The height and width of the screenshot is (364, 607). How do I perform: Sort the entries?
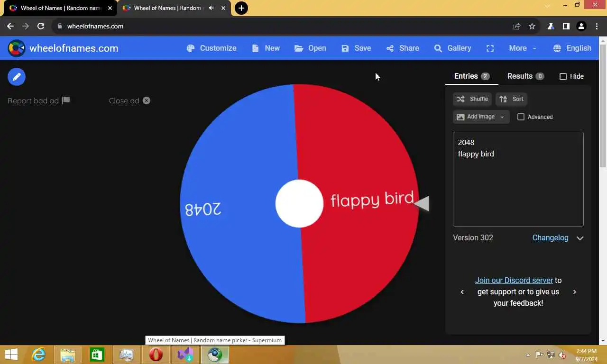point(511,99)
